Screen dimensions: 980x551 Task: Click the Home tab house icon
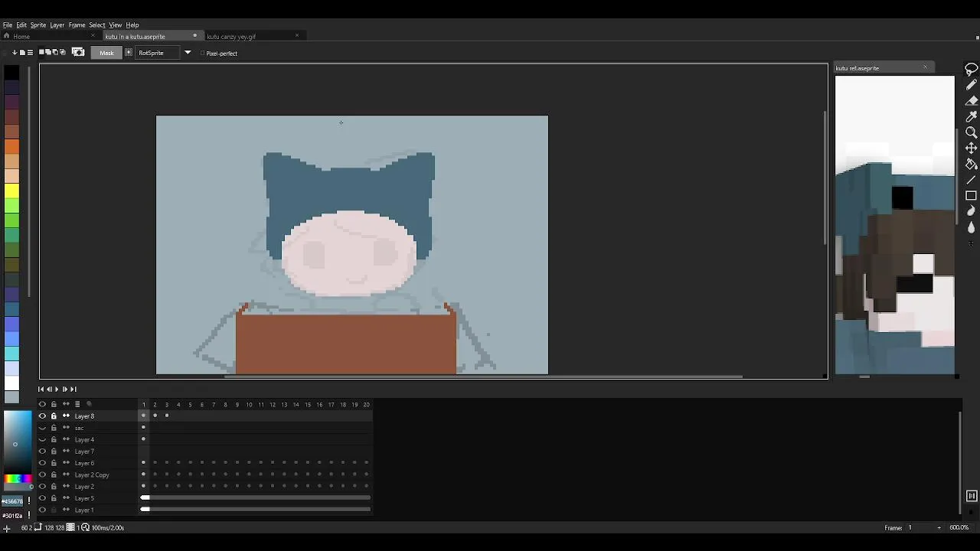pos(7,36)
